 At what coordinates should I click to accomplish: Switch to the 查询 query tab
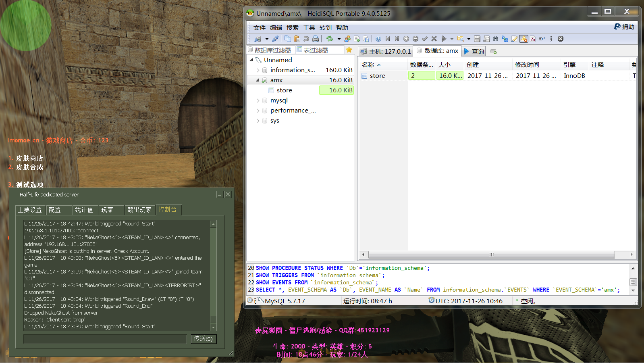tap(474, 51)
